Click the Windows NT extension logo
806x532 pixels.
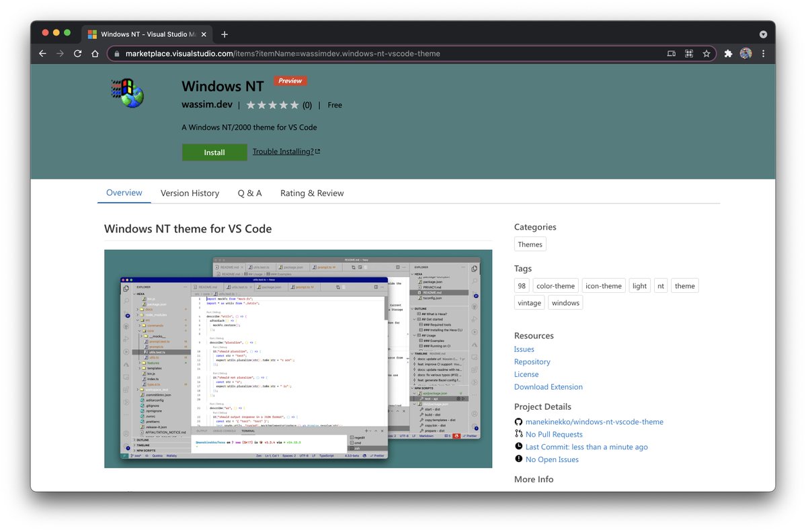pos(128,93)
